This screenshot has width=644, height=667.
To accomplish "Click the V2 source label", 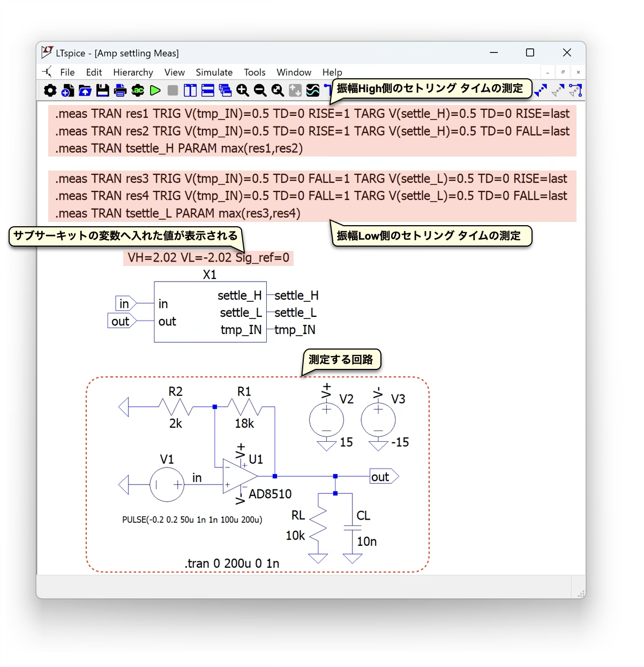I will 347,399.
